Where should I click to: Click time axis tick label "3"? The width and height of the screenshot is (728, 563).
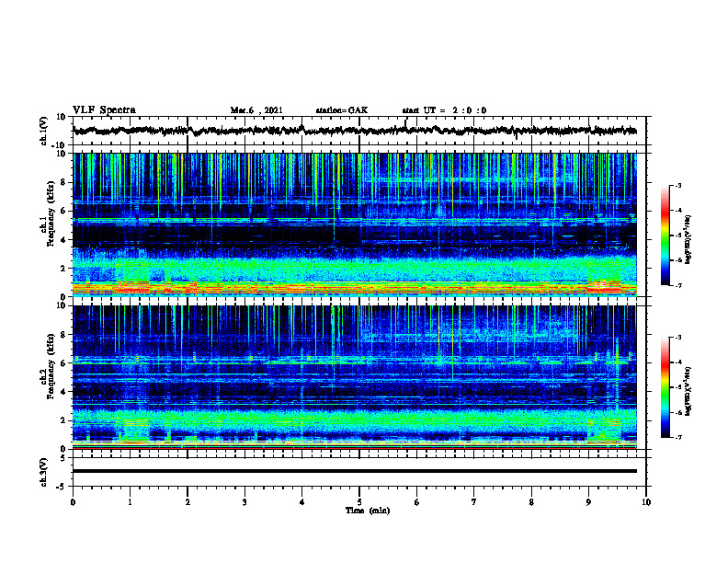(245, 502)
